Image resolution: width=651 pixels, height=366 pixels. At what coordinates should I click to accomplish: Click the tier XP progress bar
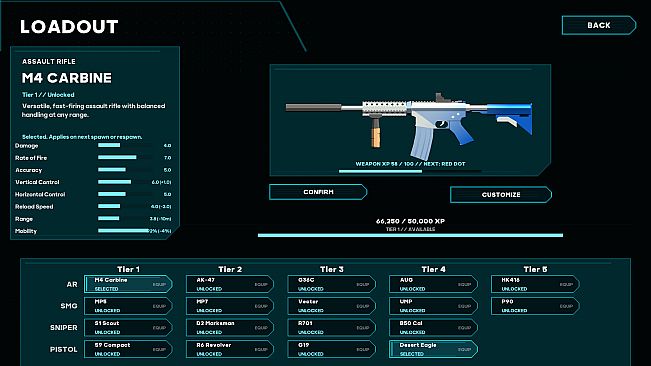point(410,235)
